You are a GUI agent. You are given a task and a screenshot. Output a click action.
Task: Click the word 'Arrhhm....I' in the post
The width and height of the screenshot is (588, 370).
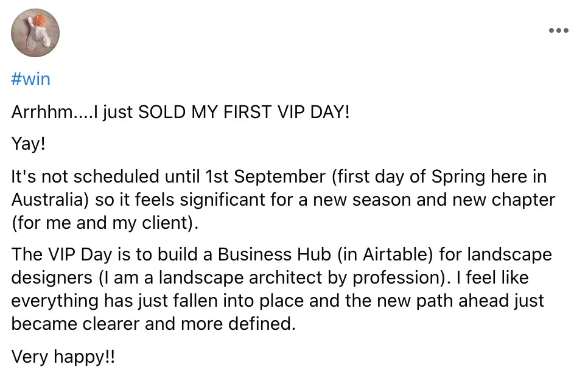pos(55,112)
